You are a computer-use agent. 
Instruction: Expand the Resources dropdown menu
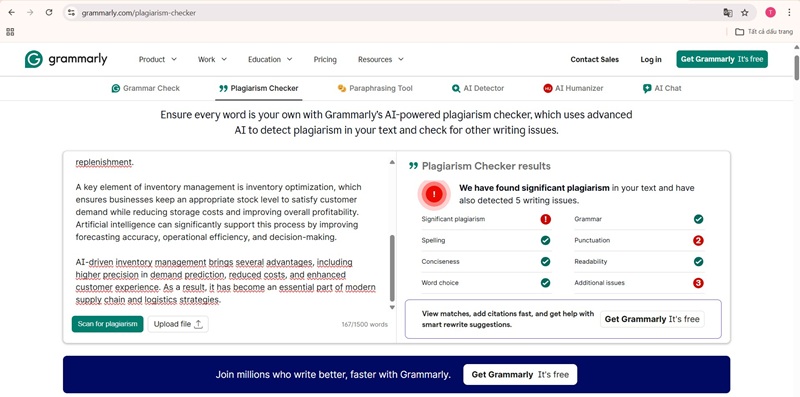[381, 59]
